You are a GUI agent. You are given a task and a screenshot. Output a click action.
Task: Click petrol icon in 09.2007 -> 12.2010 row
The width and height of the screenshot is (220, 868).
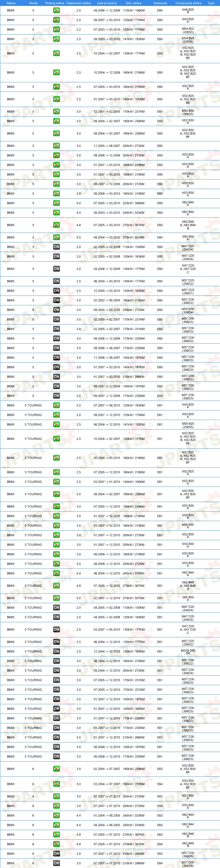(56, 415)
